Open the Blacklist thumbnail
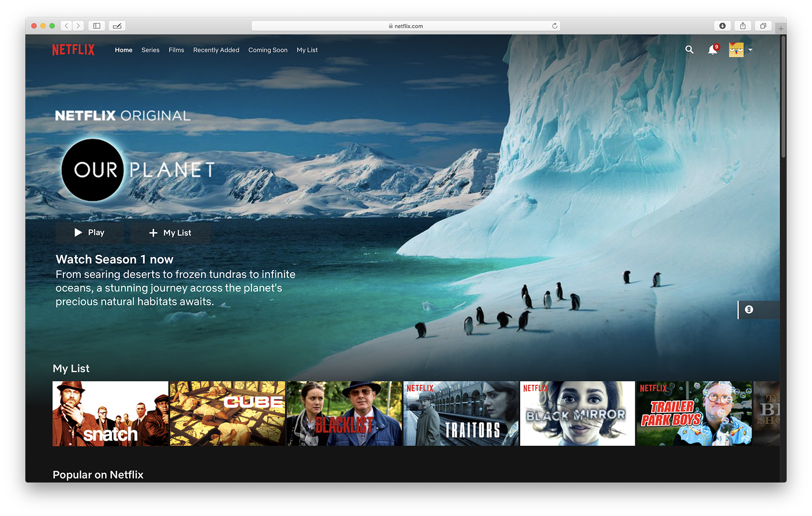This screenshot has width=812, height=516. point(344,414)
